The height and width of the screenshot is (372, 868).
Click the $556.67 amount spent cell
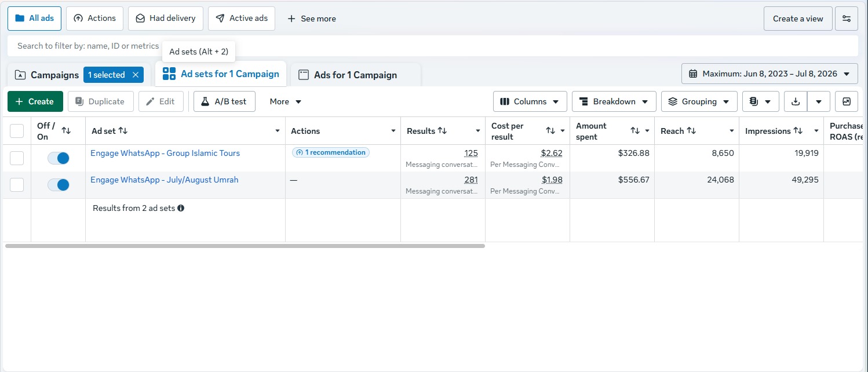click(x=633, y=180)
